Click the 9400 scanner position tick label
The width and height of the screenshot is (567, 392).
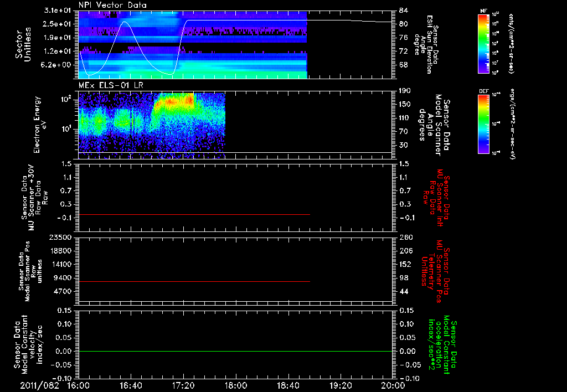pos(63,278)
